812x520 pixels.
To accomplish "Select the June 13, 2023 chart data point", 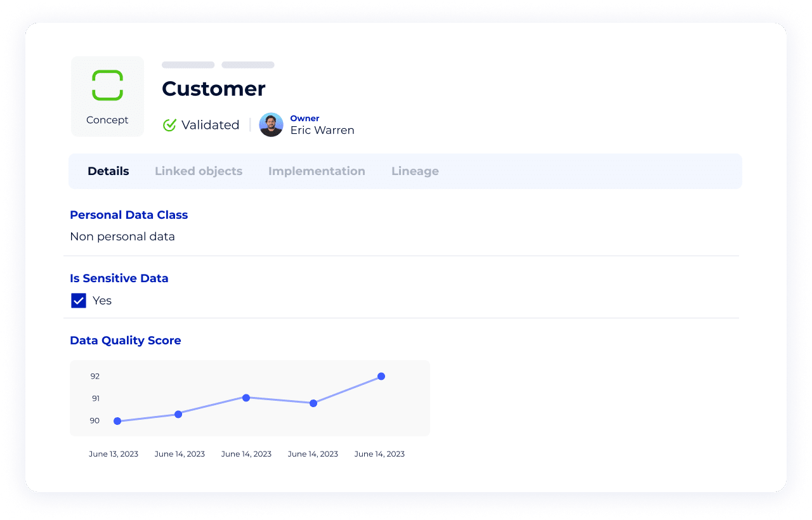I will click(117, 421).
